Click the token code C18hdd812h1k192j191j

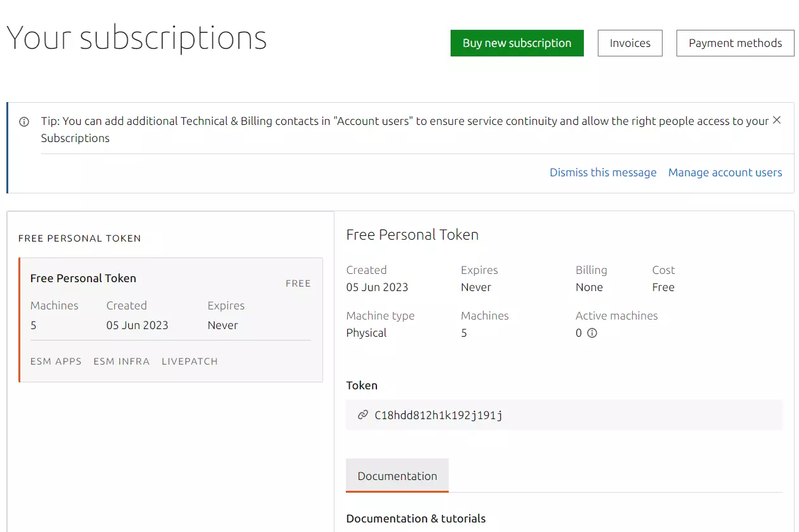439,415
